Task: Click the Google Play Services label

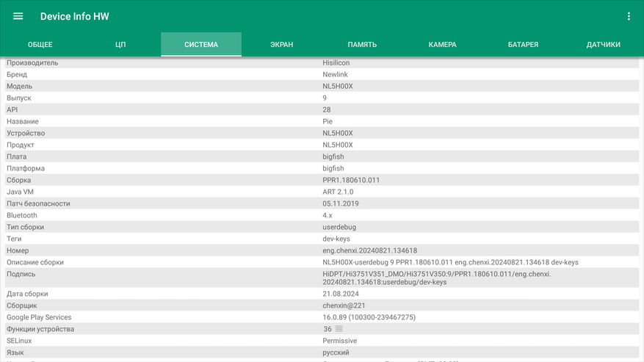Action: point(39,317)
